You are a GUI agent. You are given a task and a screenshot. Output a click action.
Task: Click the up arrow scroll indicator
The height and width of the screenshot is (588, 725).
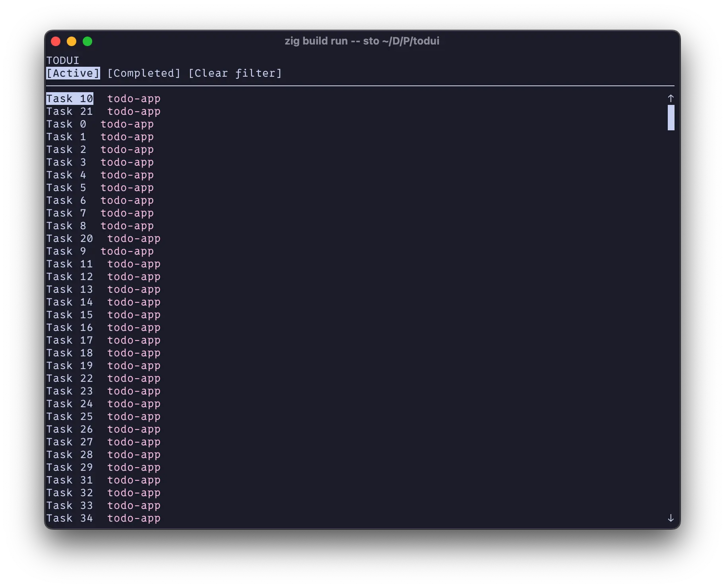point(671,97)
